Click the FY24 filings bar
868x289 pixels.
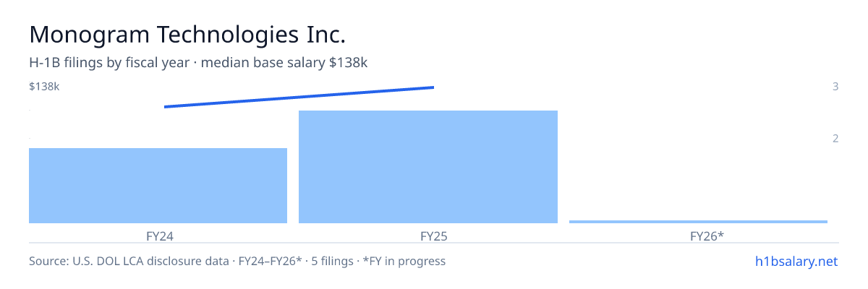point(158,186)
